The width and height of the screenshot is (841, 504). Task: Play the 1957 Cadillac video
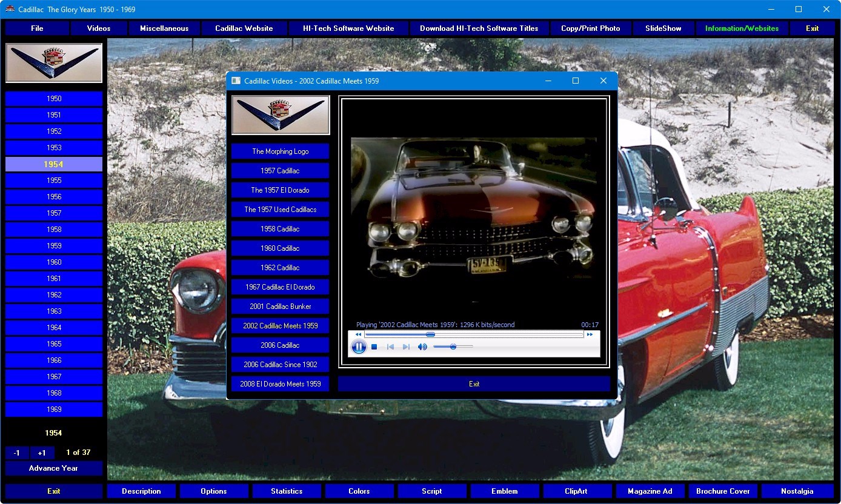pyautogui.click(x=281, y=171)
